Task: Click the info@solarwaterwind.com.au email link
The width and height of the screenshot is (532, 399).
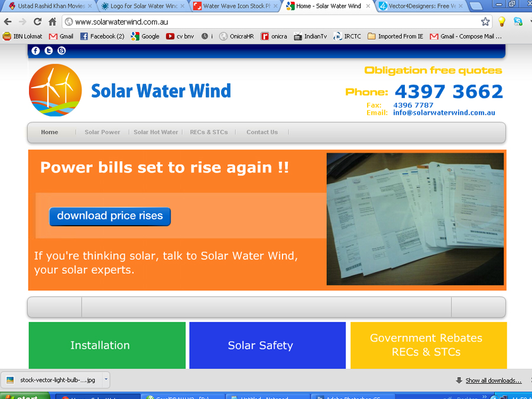Action: click(x=444, y=113)
